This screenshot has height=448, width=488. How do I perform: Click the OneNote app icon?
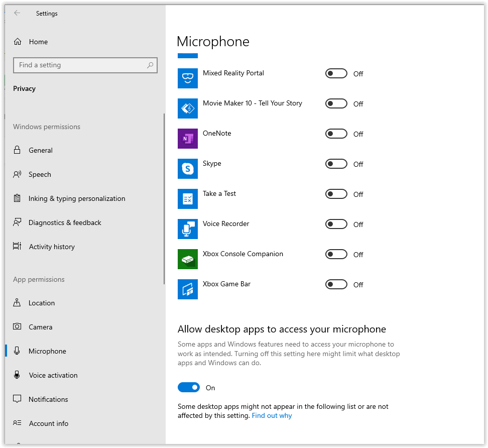click(188, 139)
